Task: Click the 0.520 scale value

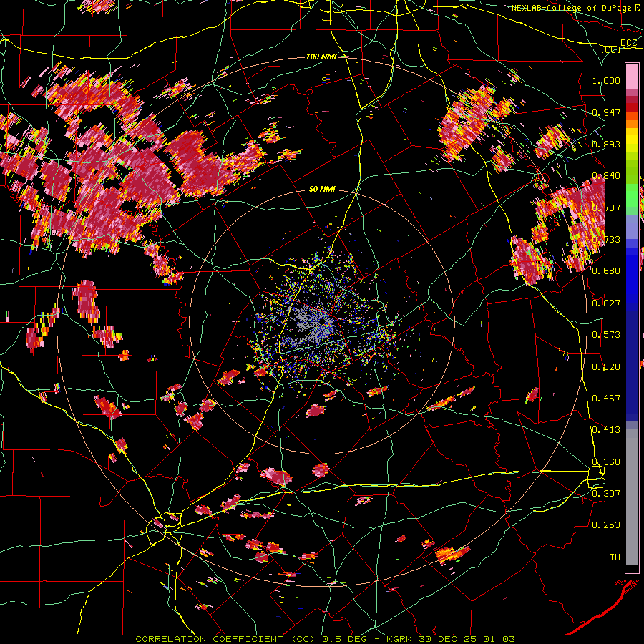Action: (x=606, y=367)
